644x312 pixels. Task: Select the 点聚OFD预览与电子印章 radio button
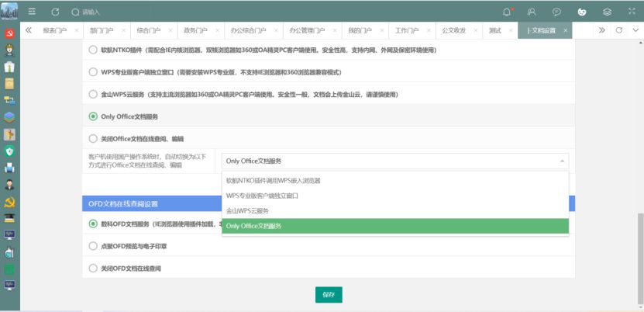pyautogui.click(x=93, y=246)
